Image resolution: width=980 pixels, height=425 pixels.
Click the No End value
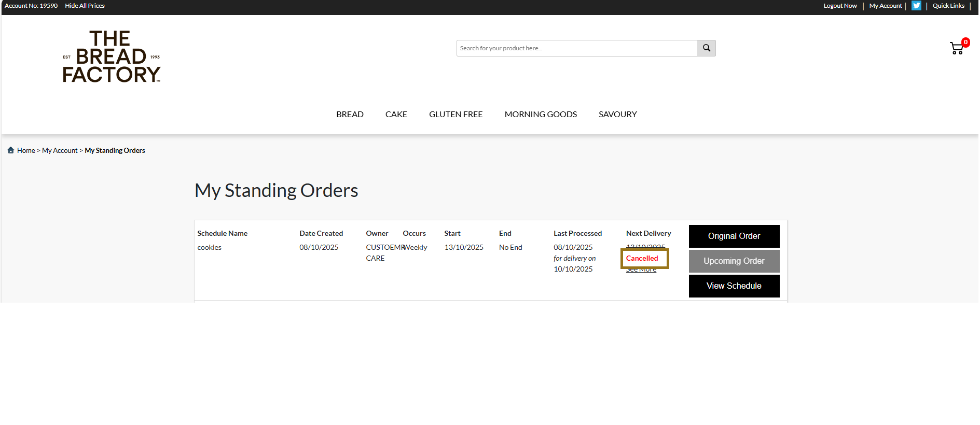pos(510,248)
